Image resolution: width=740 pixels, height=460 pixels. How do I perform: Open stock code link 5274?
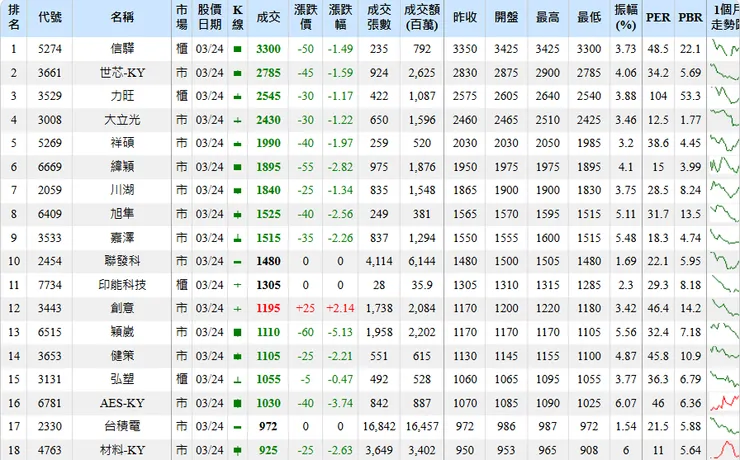pyautogui.click(x=50, y=49)
